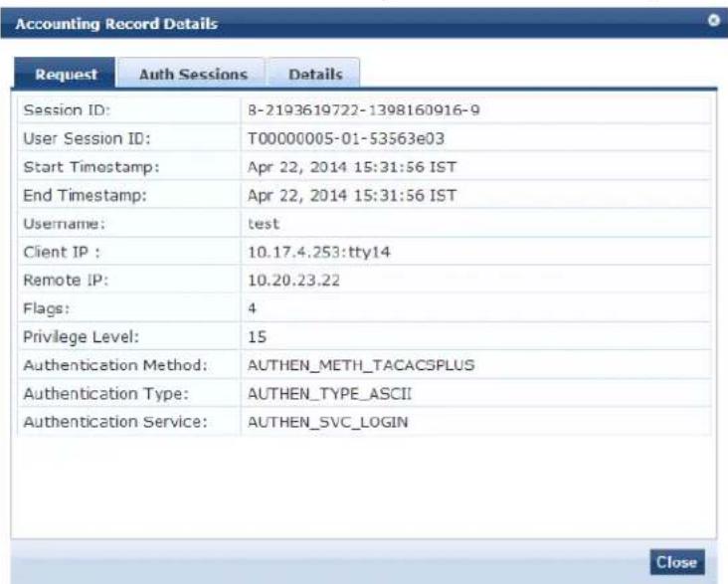Click the Session ID label
The width and height of the screenshot is (728, 584).
click(67, 110)
